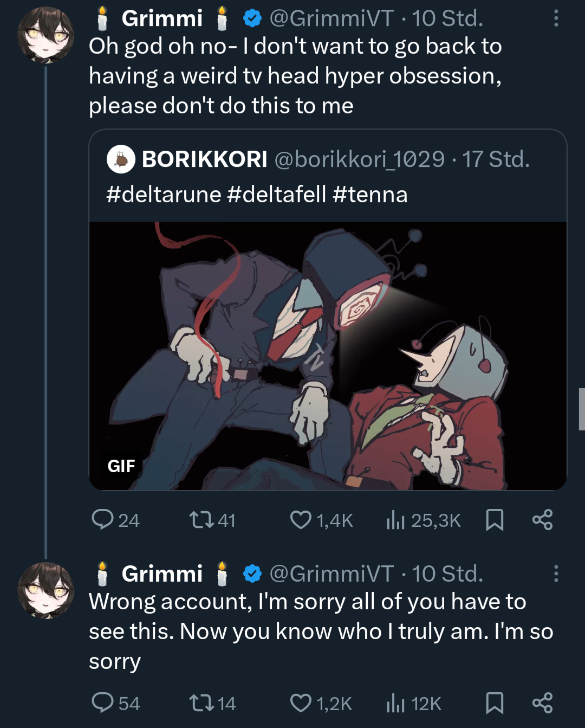Bookmark the first Grimmi tweet
The width and height of the screenshot is (585, 728).
[x=495, y=520]
